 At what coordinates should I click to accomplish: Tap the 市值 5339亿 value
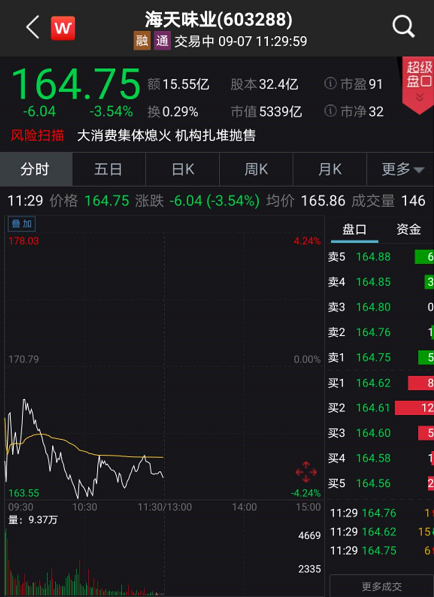pos(266,112)
